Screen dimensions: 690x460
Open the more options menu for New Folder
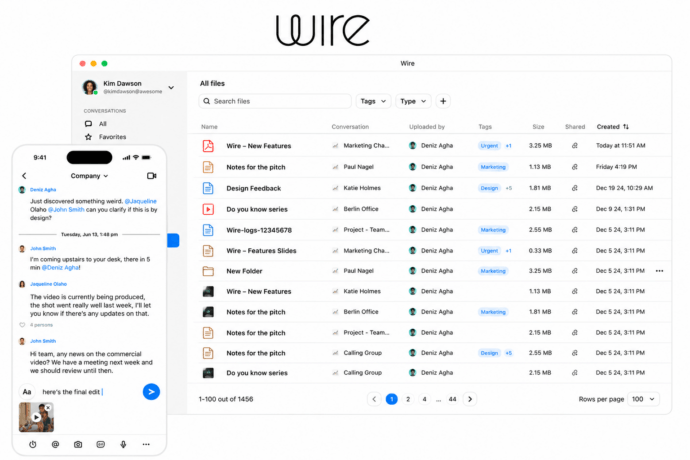(659, 271)
